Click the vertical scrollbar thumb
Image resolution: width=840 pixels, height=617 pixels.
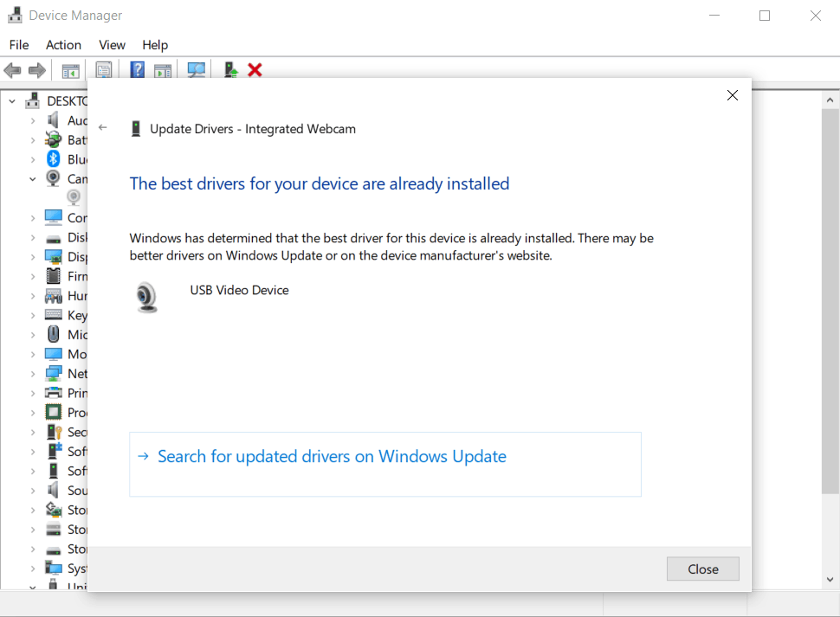tap(830, 301)
